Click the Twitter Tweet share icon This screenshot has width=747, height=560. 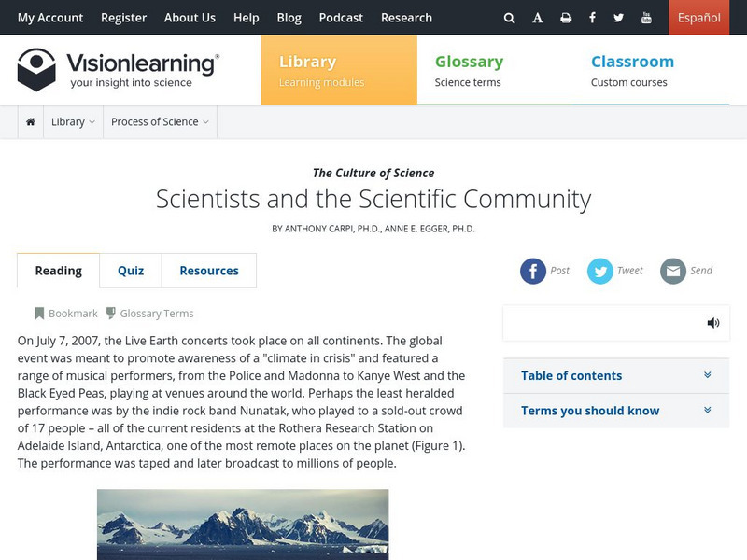[600, 271]
